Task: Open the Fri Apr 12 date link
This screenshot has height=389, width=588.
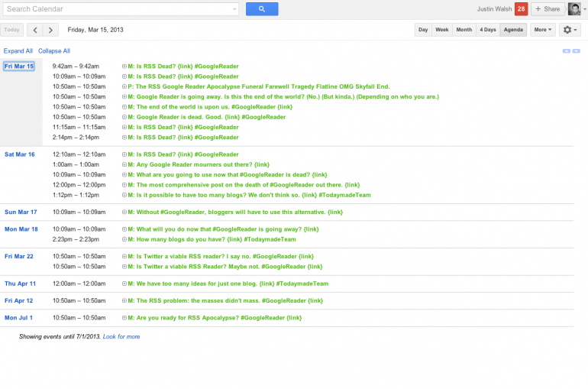Action: tap(18, 301)
